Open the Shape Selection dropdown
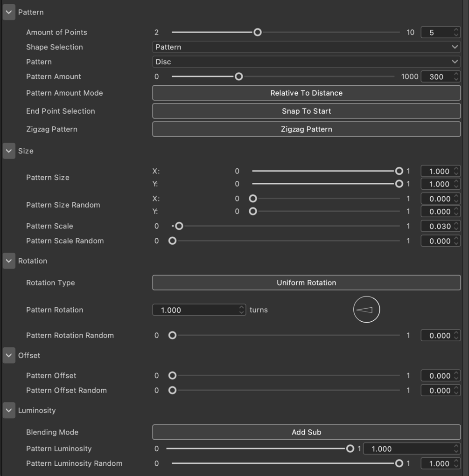The height and width of the screenshot is (476, 469). pos(307,47)
